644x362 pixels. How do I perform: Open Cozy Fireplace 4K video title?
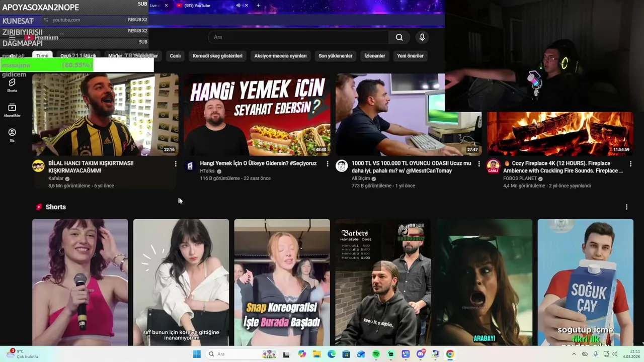click(563, 167)
